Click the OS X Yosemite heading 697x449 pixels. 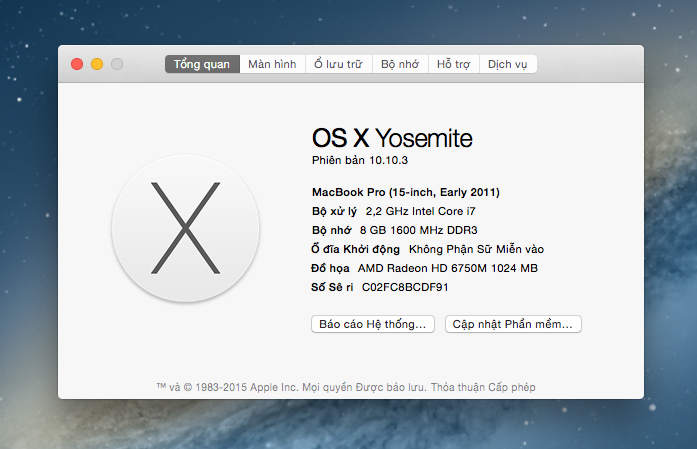392,138
